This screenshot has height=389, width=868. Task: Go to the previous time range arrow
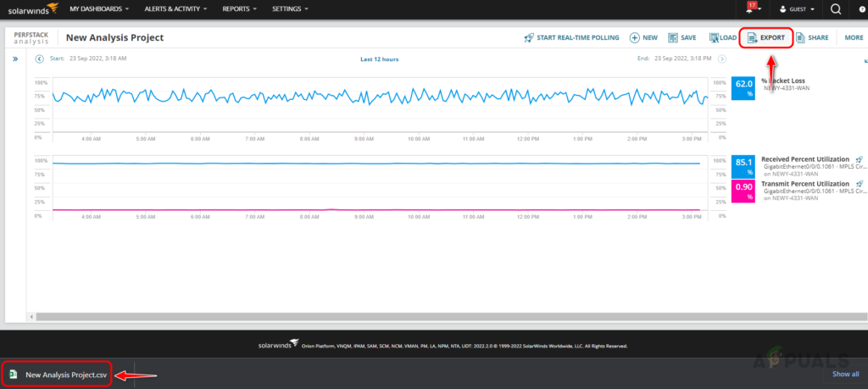click(39, 58)
